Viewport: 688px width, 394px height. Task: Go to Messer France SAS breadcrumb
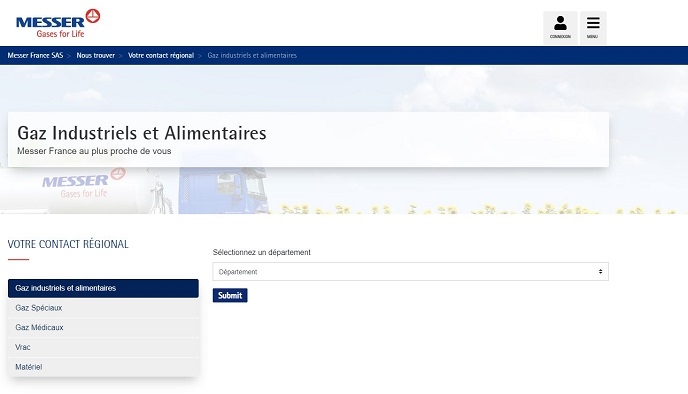tap(35, 55)
